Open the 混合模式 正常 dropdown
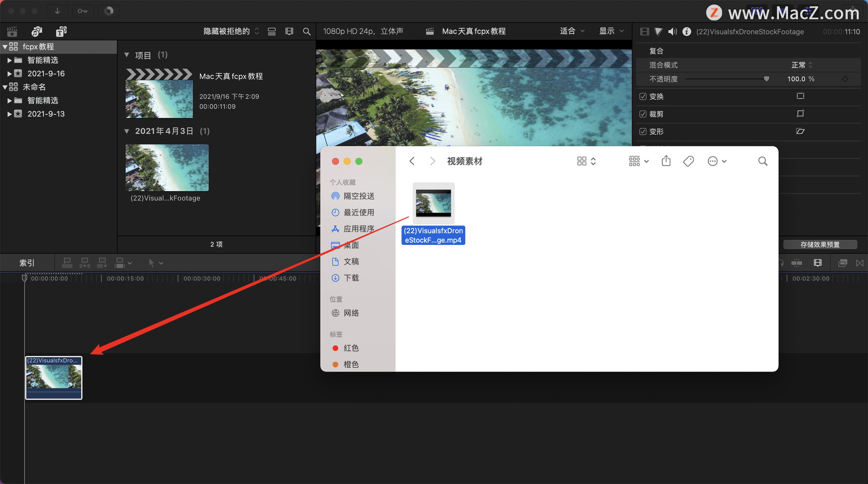868x484 pixels. 802,65
